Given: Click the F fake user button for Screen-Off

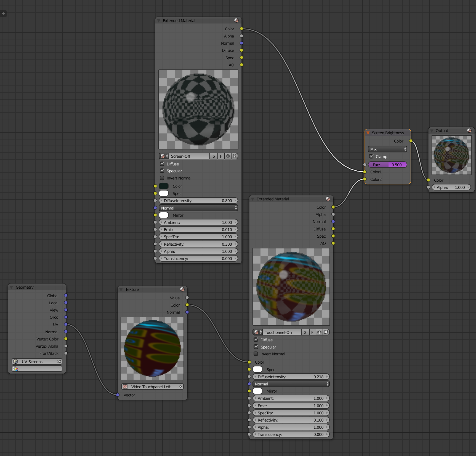Looking at the screenshot, I should (221, 156).
